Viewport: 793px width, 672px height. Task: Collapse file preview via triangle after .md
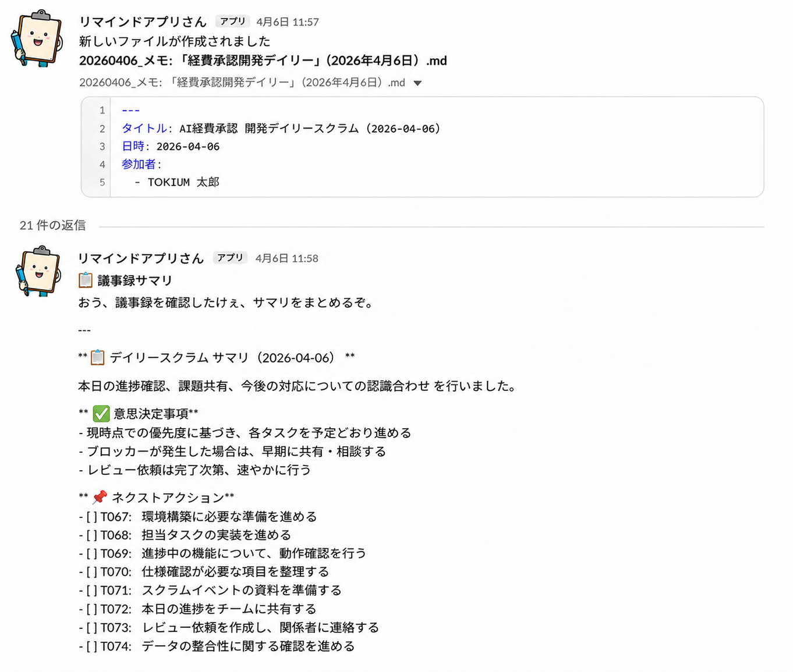coord(417,83)
